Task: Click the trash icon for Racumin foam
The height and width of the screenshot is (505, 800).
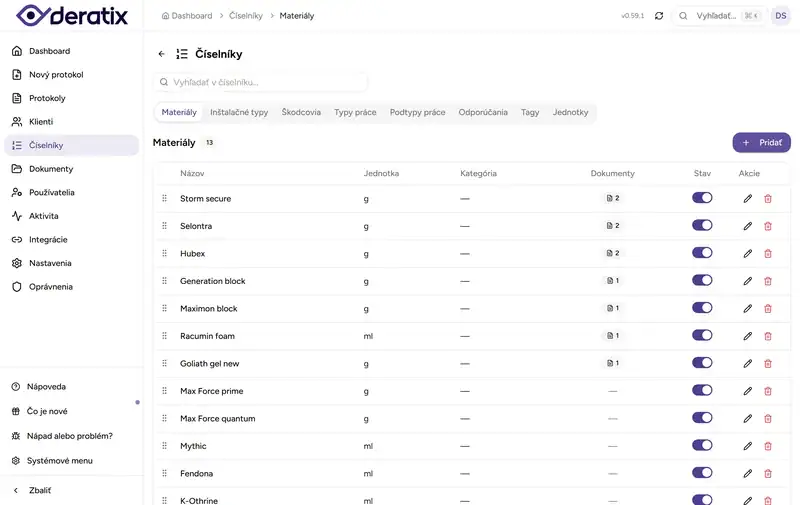Action: point(768,336)
